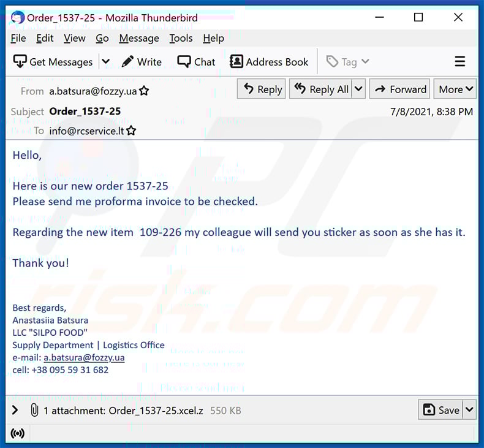This screenshot has height=448, width=484.
Task: Click the Reply All button
Action: click(320, 89)
